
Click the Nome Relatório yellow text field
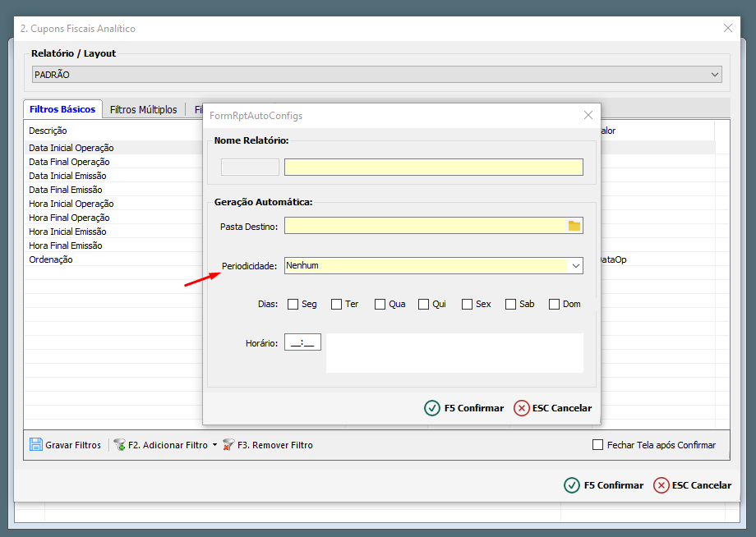click(433, 168)
